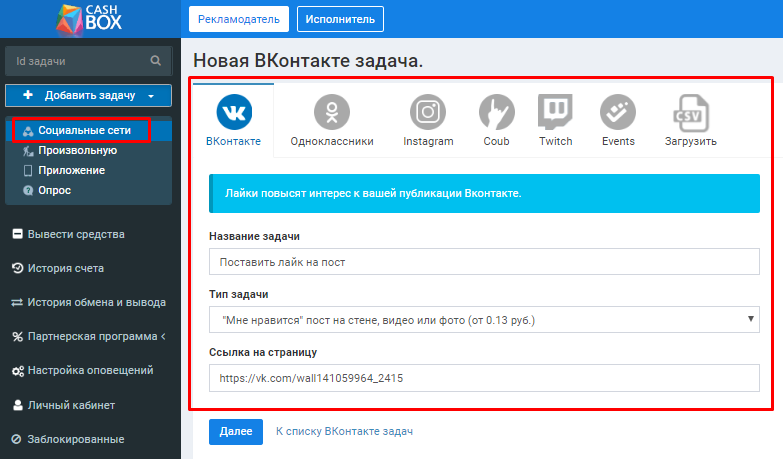Click the Произвольную task icon
783x459 pixels.
(x=28, y=151)
